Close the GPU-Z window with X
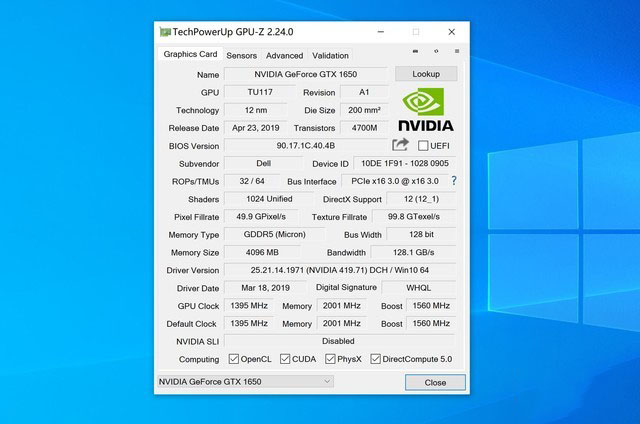Image resolution: width=640 pixels, height=424 pixels. (x=451, y=32)
